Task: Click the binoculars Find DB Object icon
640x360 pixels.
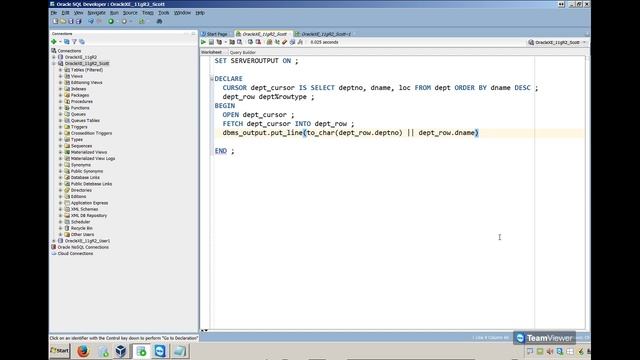Action: [159, 21]
